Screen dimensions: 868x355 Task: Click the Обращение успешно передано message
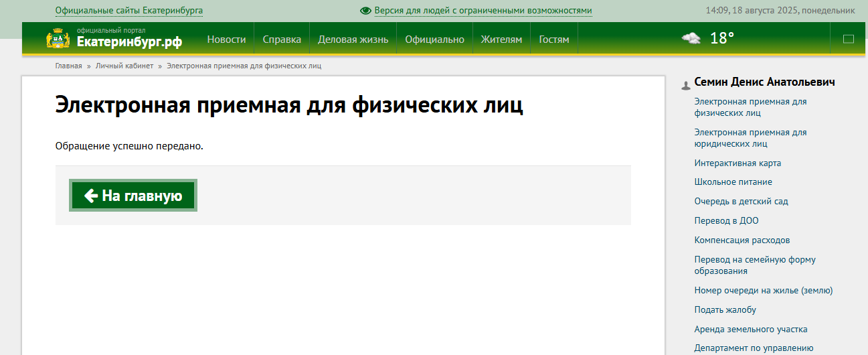tap(129, 145)
